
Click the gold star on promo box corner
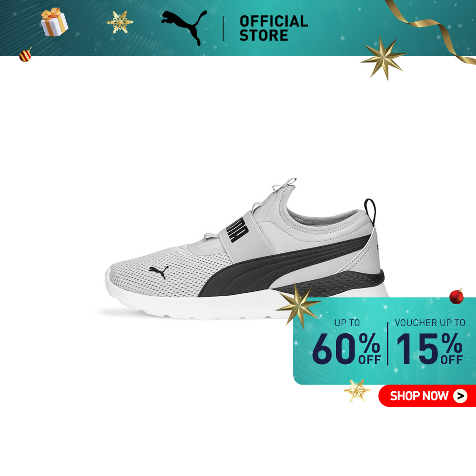299,305
